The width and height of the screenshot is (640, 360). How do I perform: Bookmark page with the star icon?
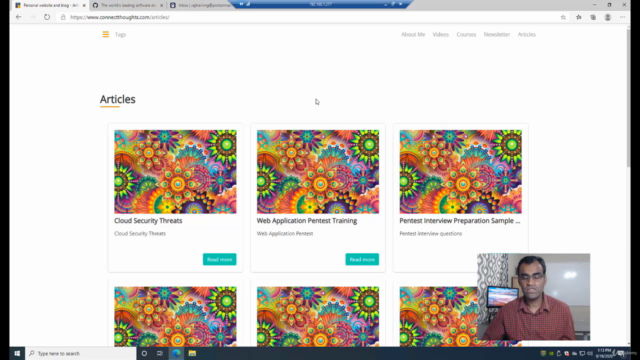click(563, 17)
